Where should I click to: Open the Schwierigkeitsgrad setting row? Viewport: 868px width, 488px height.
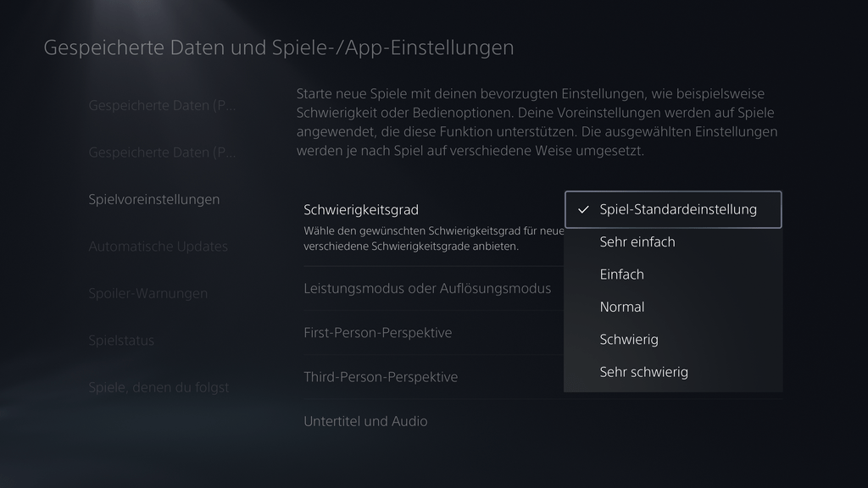pyautogui.click(x=433, y=227)
